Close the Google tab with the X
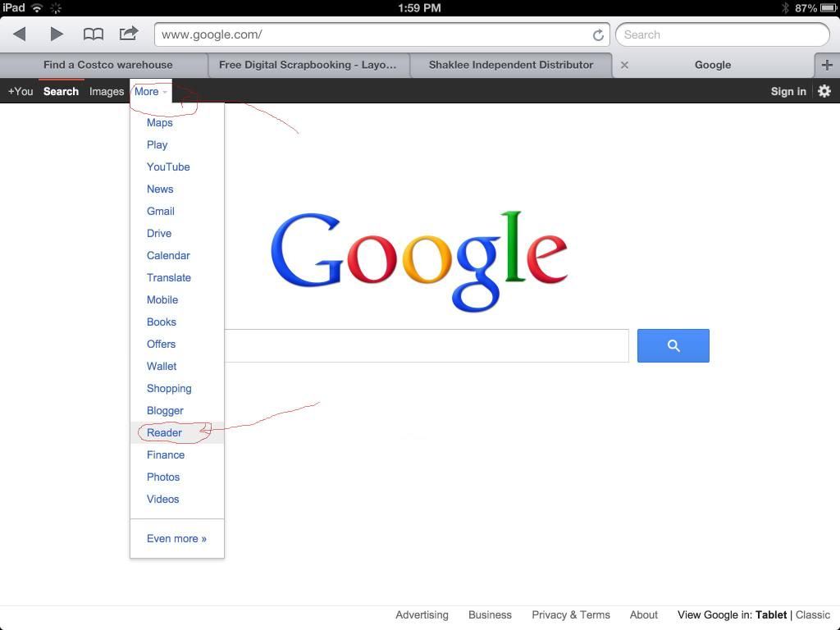 (x=624, y=65)
